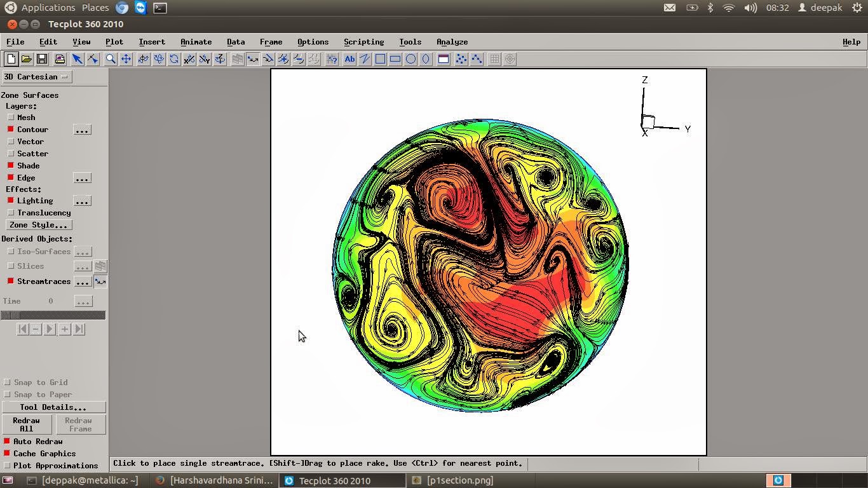Activate the Rotate about Z tool
This screenshot has width=868, height=488.
[x=220, y=59]
